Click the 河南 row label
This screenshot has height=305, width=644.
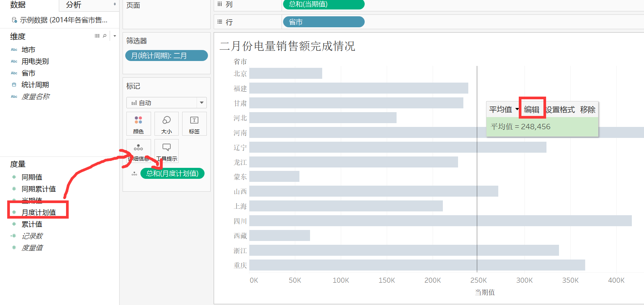[x=240, y=133]
